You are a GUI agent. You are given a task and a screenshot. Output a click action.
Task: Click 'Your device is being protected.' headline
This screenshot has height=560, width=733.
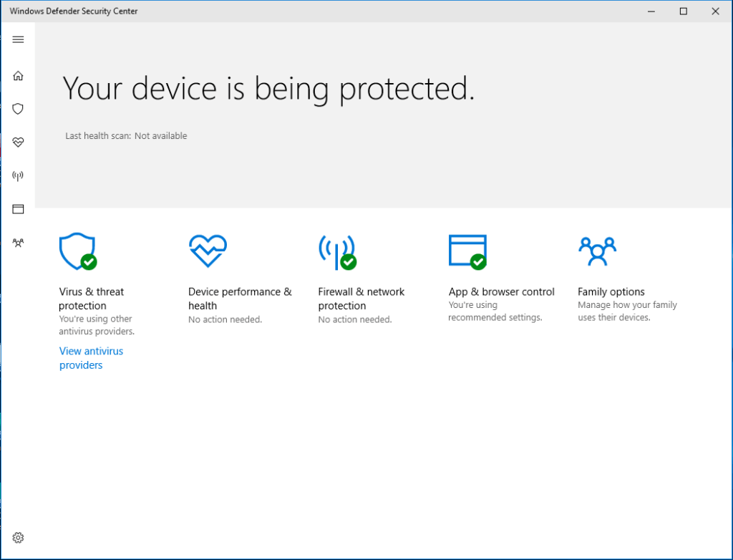click(x=268, y=88)
